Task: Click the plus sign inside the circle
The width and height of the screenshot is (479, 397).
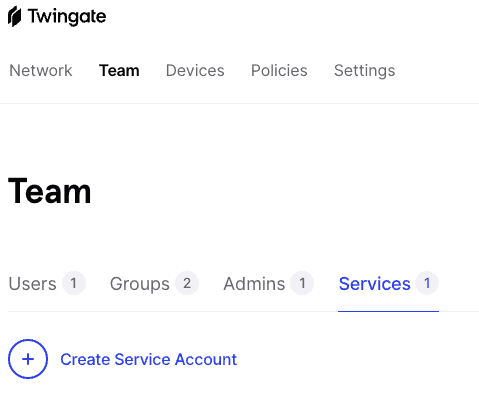Action: click(x=28, y=359)
